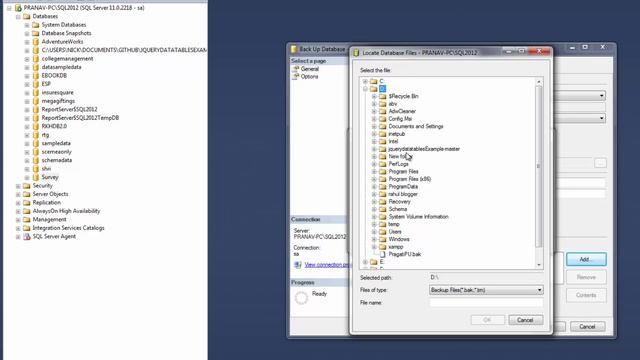Click the AdventureWorks database icon
The image size is (640, 360).
(36, 42)
